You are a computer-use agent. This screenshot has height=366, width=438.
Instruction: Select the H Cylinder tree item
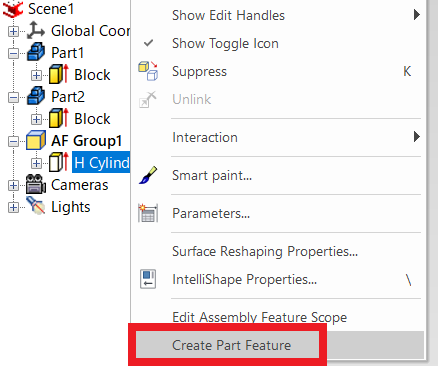click(101, 162)
